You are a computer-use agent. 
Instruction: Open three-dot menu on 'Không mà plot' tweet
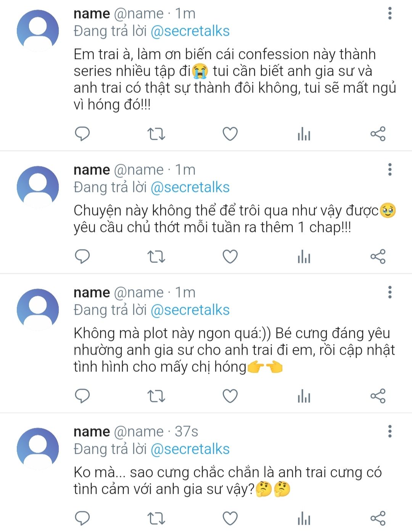[x=389, y=292]
